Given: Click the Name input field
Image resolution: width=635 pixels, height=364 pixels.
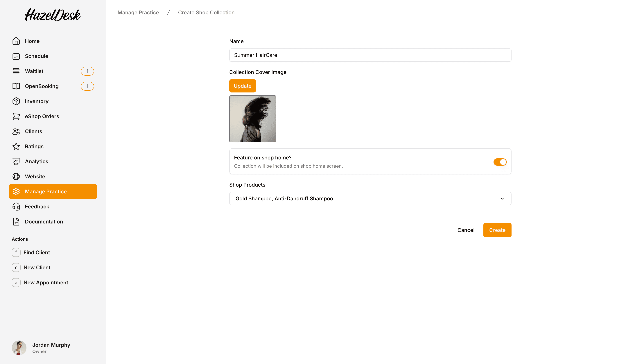Looking at the screenshot, I should [x=370, y=55].
